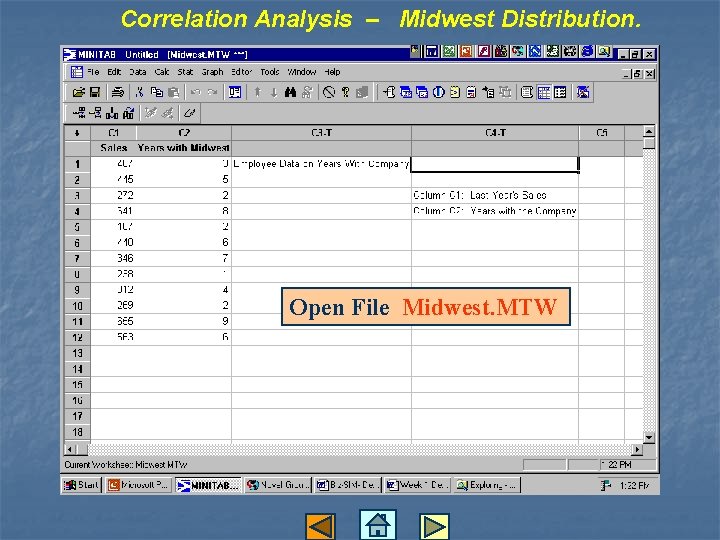Image resolution: width=720 pixels, height=540 pixels.
Task: Click the 'Employee Data on Years With Company' cell
Action: click(x=321, y=164)
